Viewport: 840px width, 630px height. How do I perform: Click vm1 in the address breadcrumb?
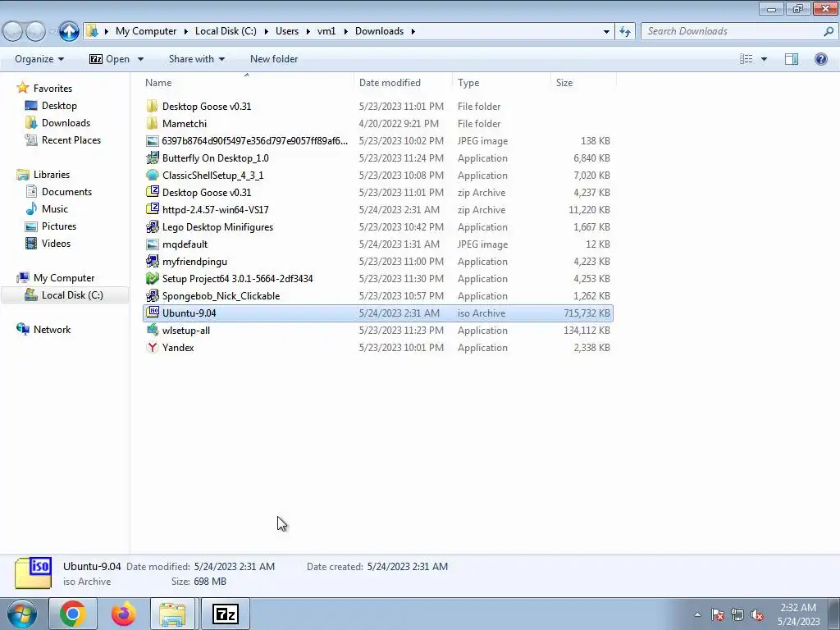(326, 31)
